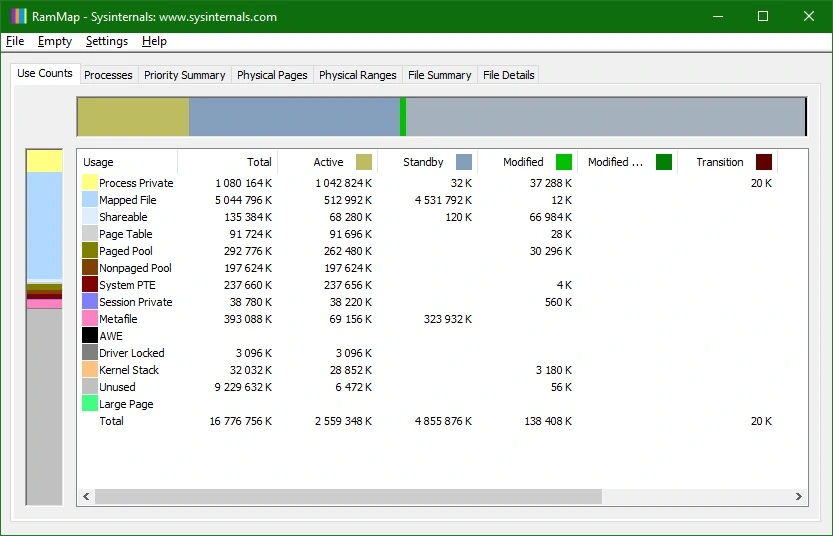833x536 pixels.
Task: Click the Transition dark red swatch in header
Action: coord(764,162)
